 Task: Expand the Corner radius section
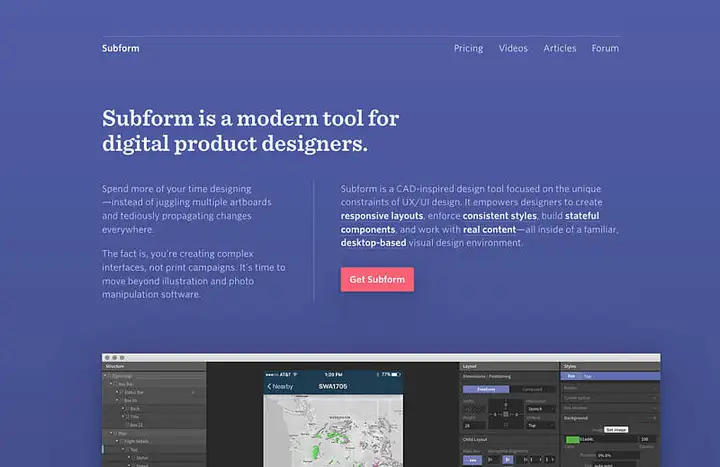click(611, 398)
